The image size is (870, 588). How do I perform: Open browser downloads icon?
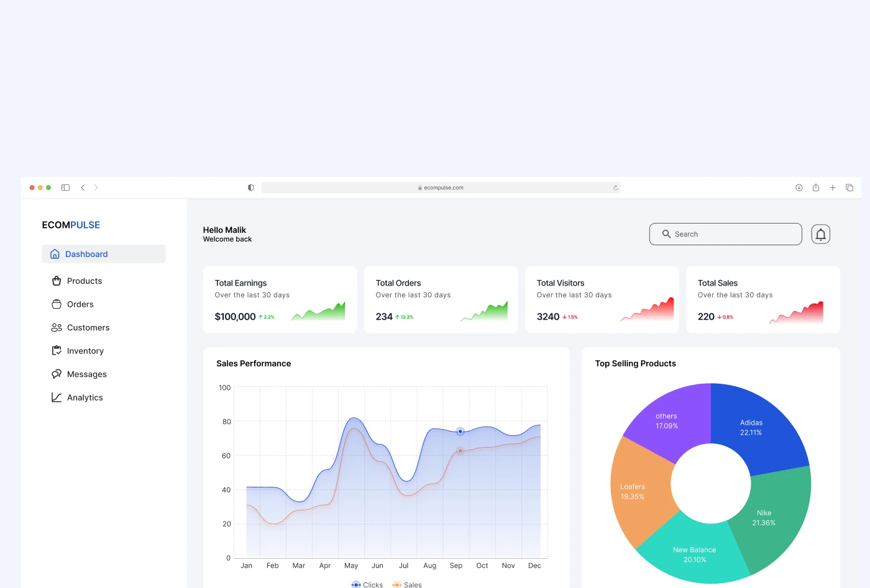[x=799, y=188]
